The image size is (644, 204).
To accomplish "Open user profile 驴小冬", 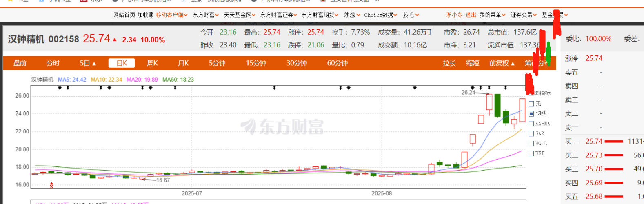I will pyautogui.click(x=455, y=15).
